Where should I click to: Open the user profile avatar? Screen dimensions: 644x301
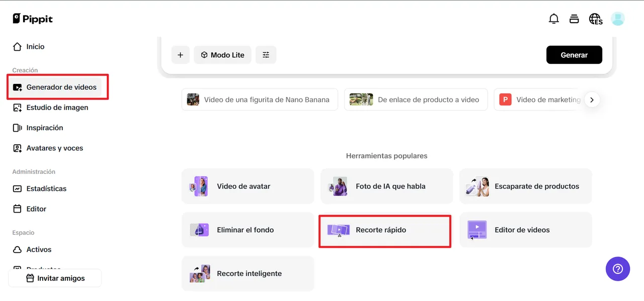tap(618, 19)
